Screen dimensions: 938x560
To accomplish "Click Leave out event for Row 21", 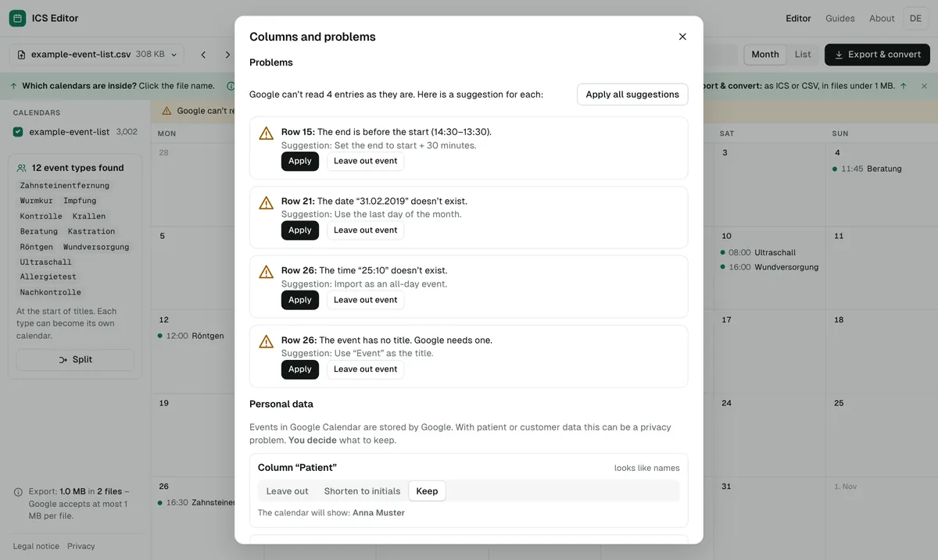I will 365,230.
